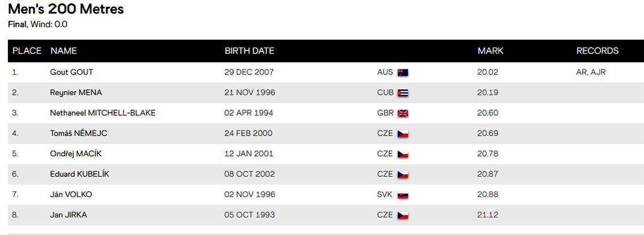Sort by the MARK column header
The image size is (644, 235).
491,51
